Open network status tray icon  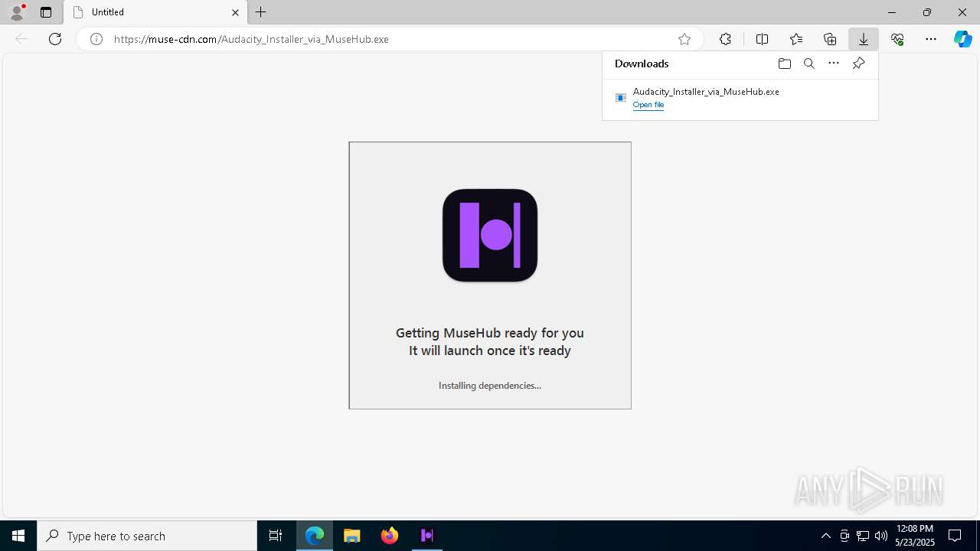[863, 536]
